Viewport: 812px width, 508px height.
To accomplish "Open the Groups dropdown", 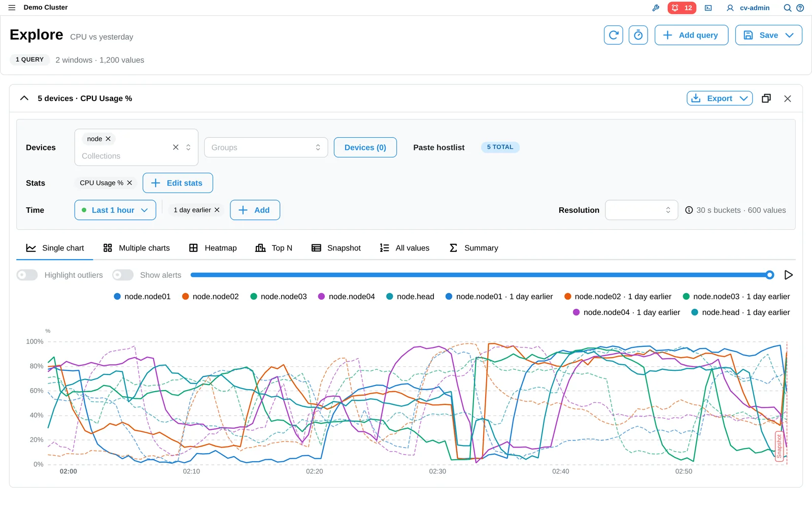I will click(x=266, y=147).
